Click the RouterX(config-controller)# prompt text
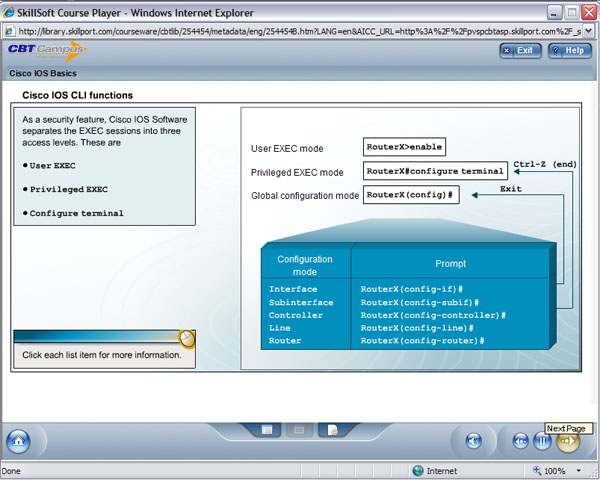Viewport: 600px width, 480px height. pos(433,315)
